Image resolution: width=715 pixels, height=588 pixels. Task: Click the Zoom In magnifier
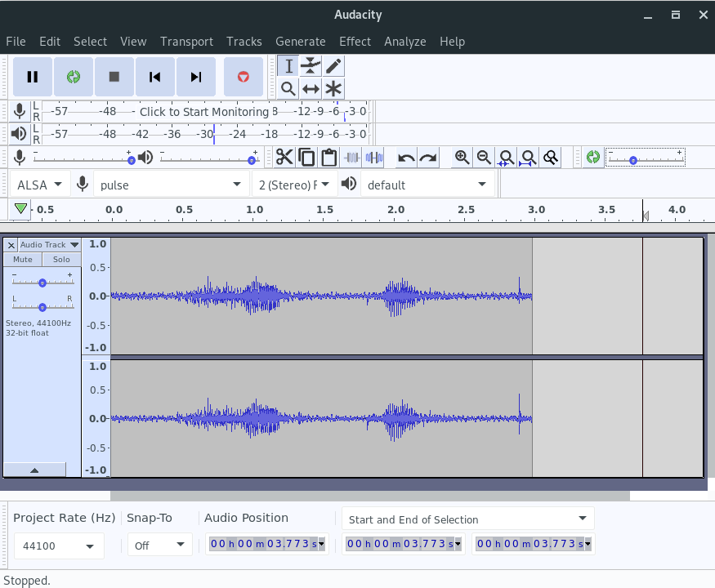(x=462, y=158)
